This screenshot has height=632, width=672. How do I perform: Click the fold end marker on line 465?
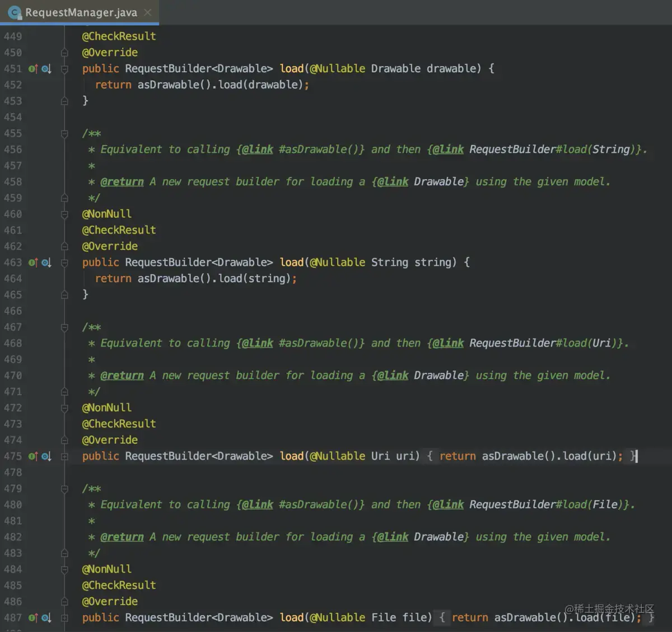64,294
